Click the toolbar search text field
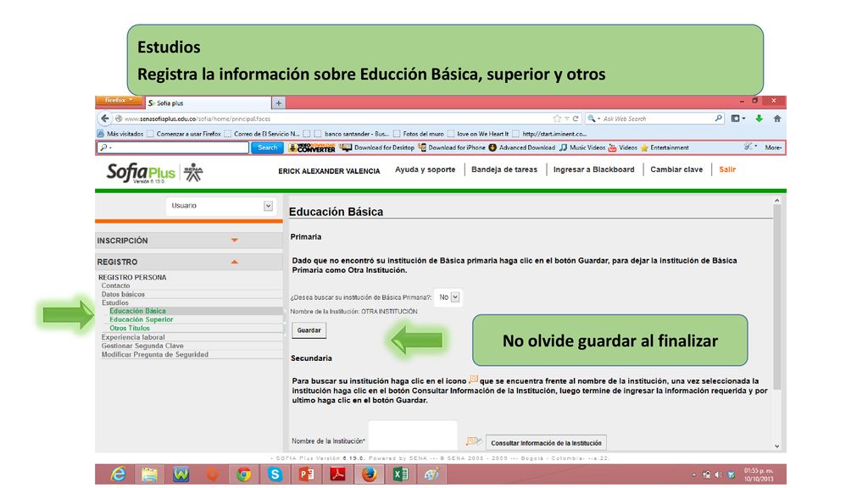 173,147
